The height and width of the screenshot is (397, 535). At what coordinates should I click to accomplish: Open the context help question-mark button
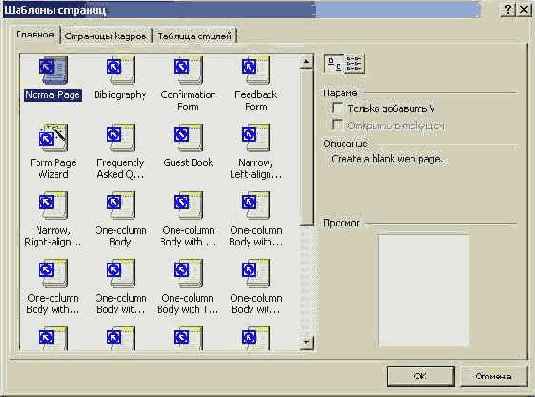[x=508, y=10]
